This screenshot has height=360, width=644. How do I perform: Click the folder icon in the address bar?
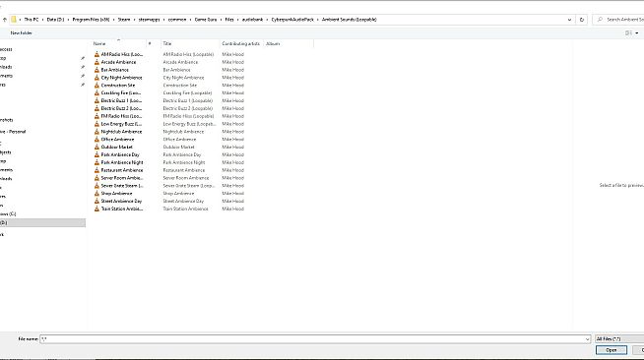pyautogui.click(x=14, y=20)
